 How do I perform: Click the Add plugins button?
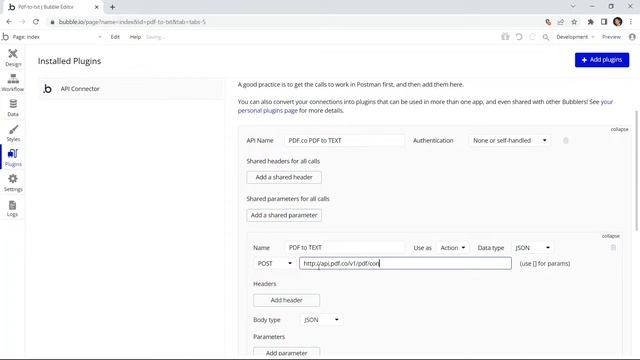pyautogui.click(x=602, y=60)
